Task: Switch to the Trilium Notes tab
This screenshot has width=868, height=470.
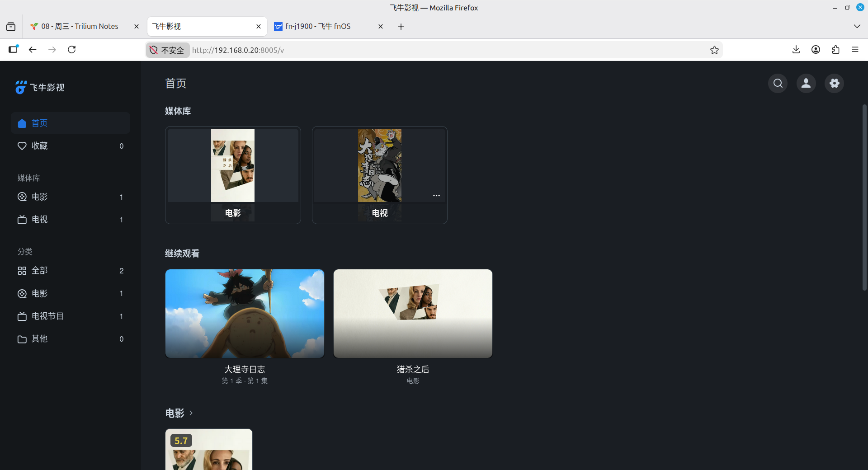Action: pos(80,26)
